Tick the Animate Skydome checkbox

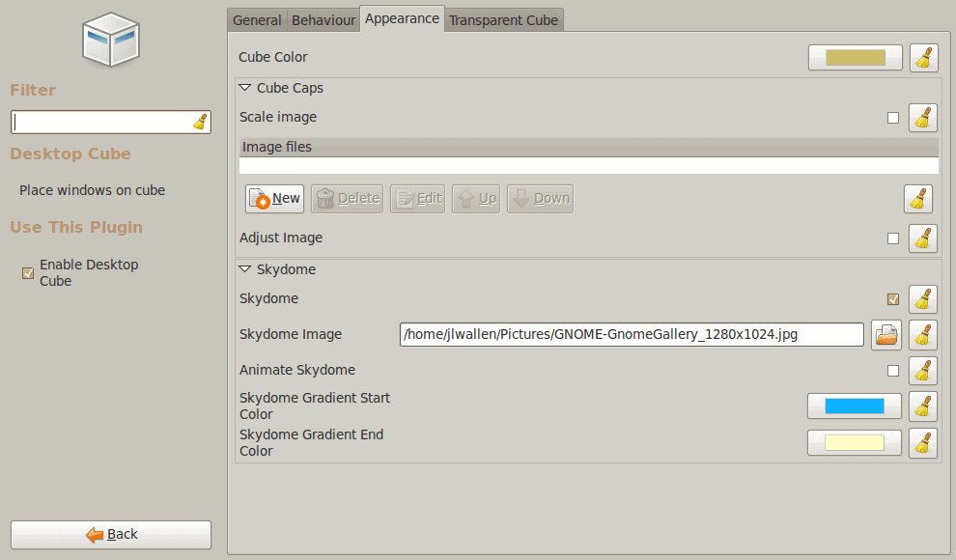[x=893, y=371]
